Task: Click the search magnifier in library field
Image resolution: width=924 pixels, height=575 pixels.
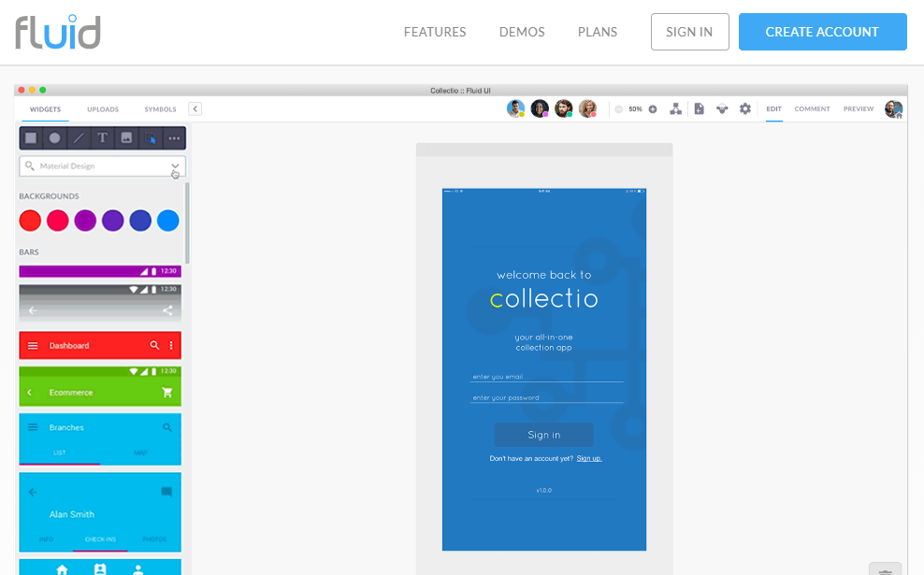Action: point(30,166)
